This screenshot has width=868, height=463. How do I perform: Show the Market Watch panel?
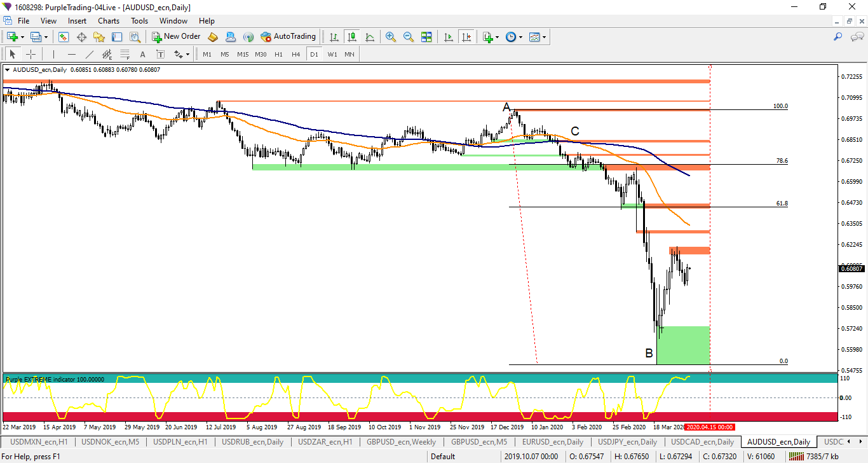click(x=64, y=37)
